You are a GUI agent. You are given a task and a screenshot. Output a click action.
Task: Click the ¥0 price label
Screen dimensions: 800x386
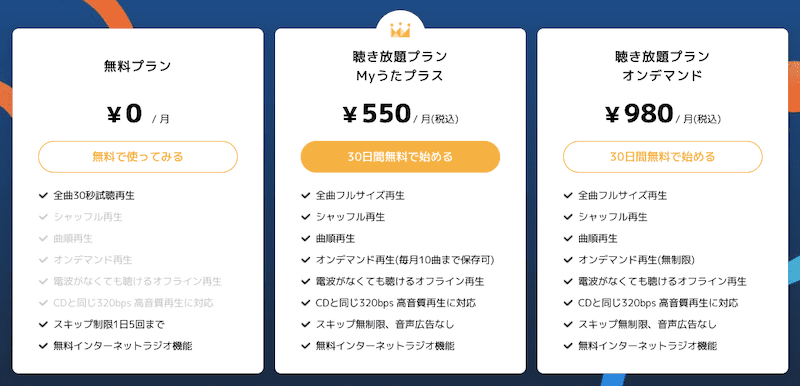pyautogui.click(x=123, y=114)
